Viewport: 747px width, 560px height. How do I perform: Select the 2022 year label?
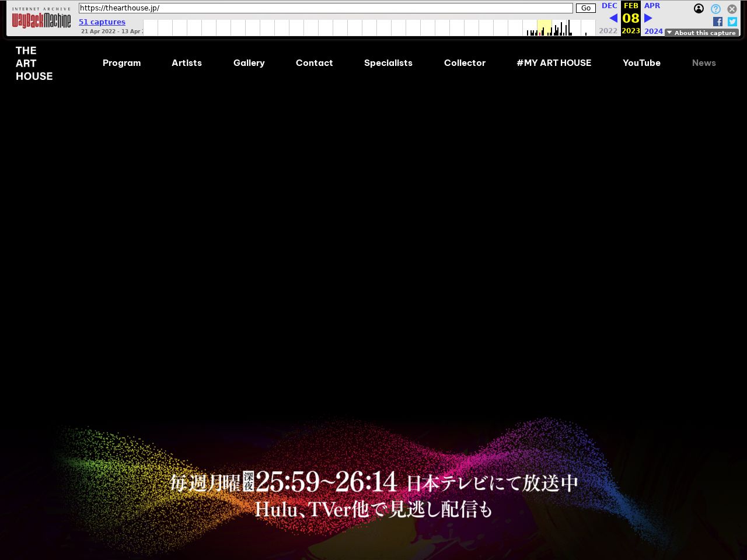[x=608, y=31]
